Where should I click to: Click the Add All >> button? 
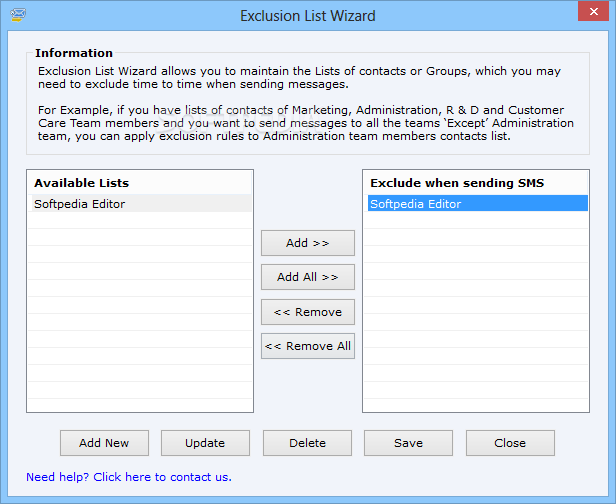click(308, 277)
